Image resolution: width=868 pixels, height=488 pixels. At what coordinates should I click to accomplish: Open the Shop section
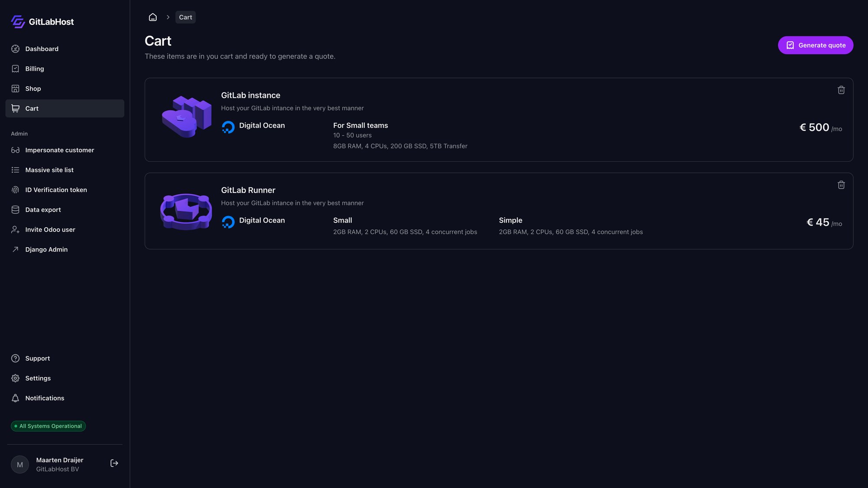pyautogui.click(x=33, y=88)
